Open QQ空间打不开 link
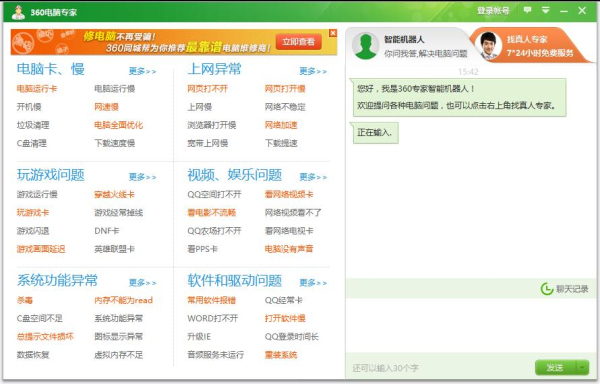This screenshot has width=600, height=384. tap(214, 195)
